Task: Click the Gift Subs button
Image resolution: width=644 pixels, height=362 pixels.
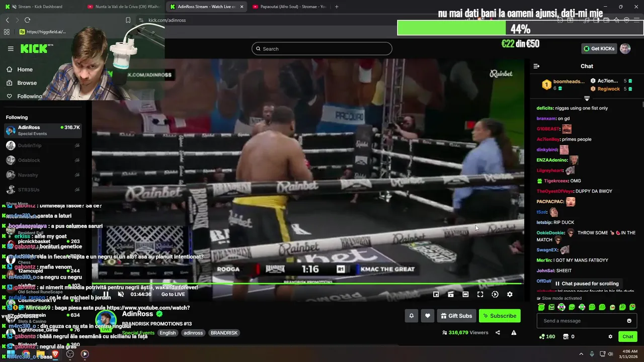Action: point(456,316)
